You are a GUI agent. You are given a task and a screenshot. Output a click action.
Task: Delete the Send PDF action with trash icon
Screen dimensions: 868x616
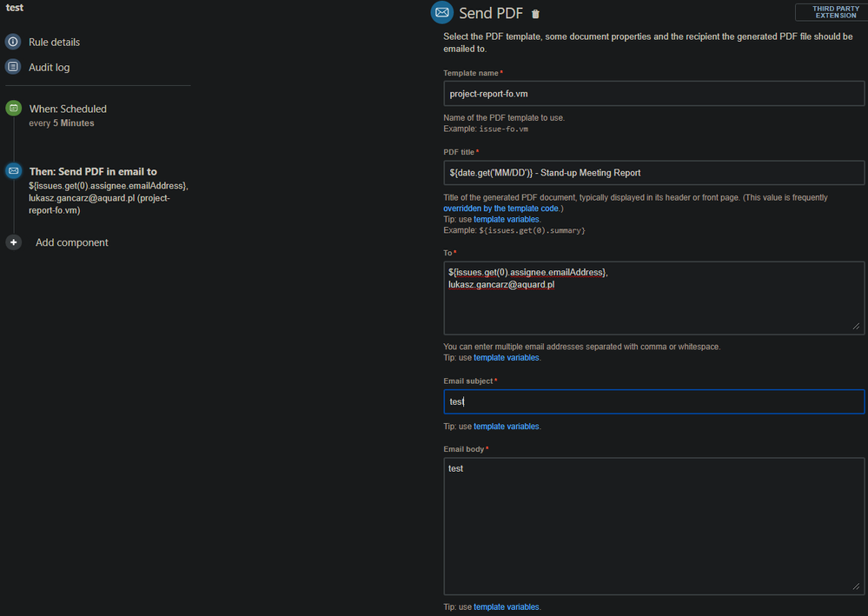click(535, 14)
